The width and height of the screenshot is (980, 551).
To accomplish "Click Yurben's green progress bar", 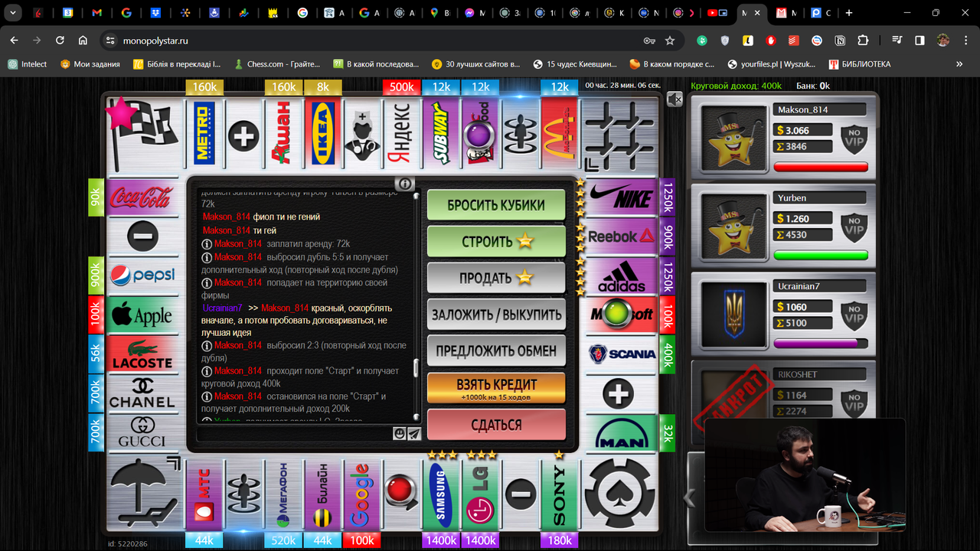I will 821,256.
